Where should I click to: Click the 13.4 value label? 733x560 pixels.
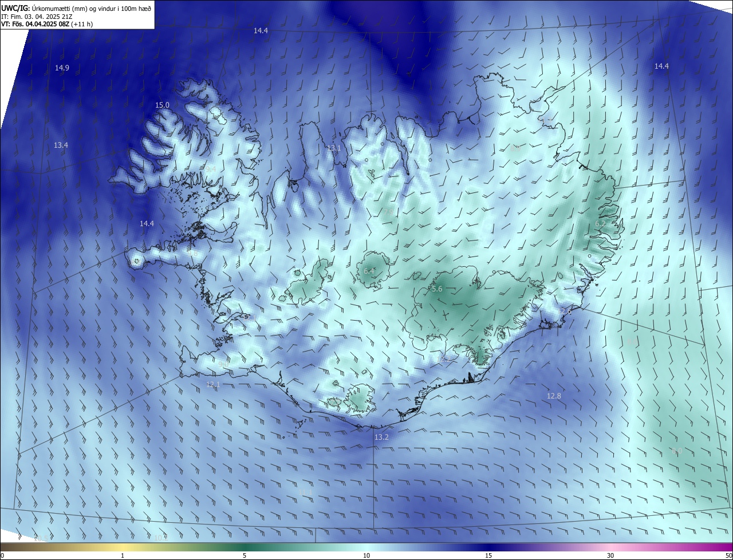(61, 145)
